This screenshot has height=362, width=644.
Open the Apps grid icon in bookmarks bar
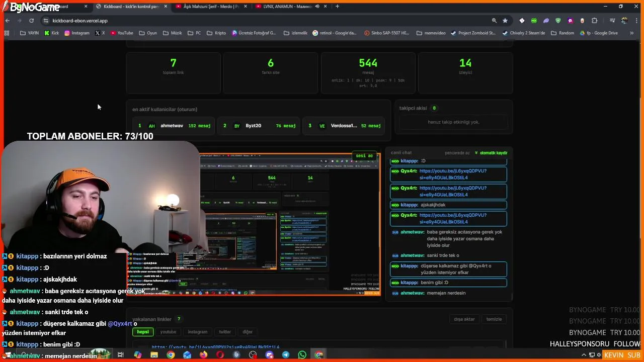click(x=7, y=33)
